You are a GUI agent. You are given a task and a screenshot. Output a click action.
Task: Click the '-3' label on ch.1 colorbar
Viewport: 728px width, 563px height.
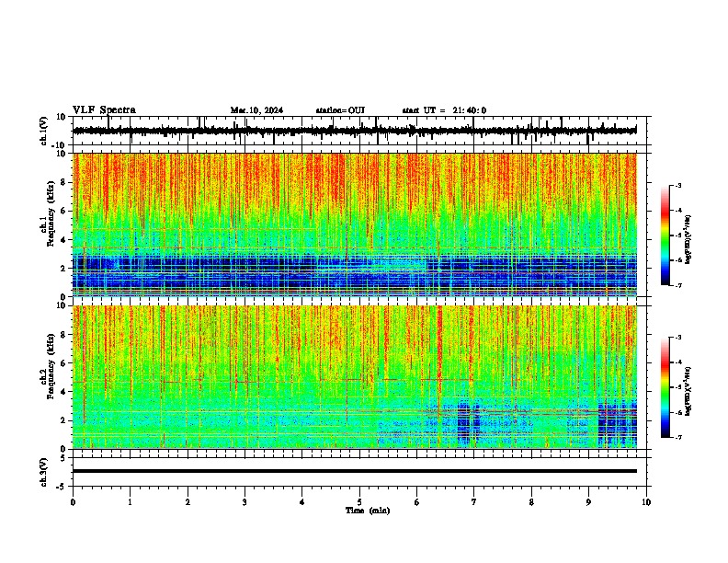point(678,185)
